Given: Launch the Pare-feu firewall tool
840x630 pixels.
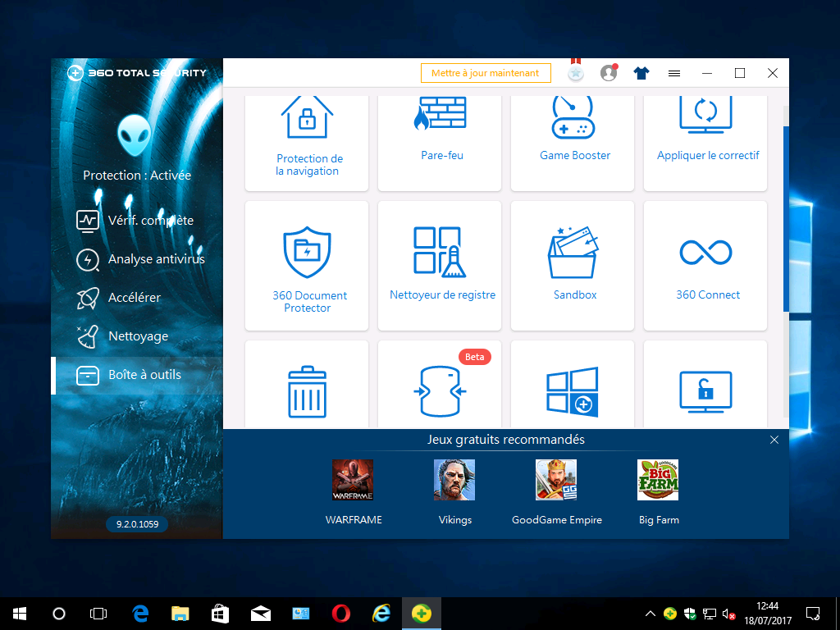Looking at the screenshot, I should pyautogui.click(x=441, y=131).
